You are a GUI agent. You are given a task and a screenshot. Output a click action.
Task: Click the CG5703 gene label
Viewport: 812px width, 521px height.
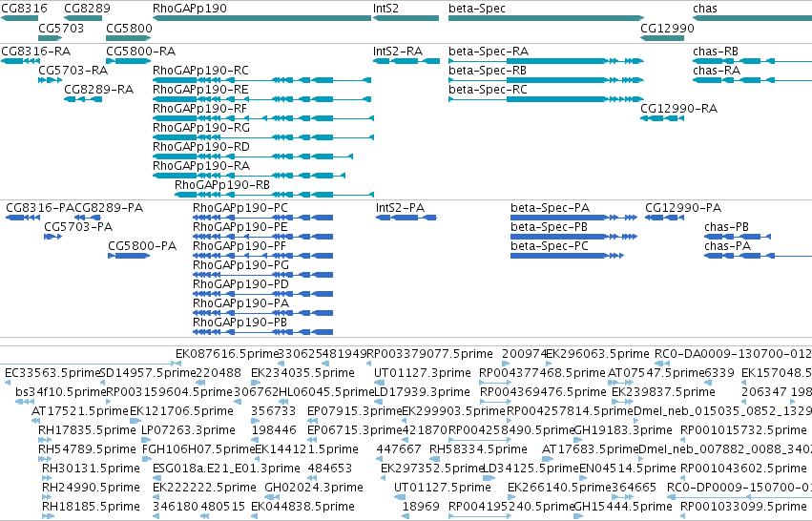61,28
